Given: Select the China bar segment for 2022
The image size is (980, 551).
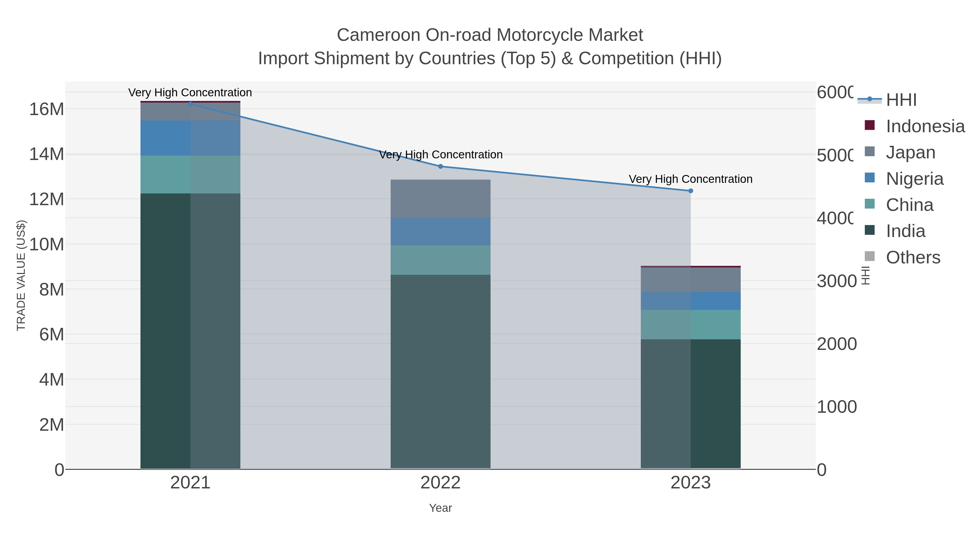Looking at the screenshot, I should coord(440,260).
